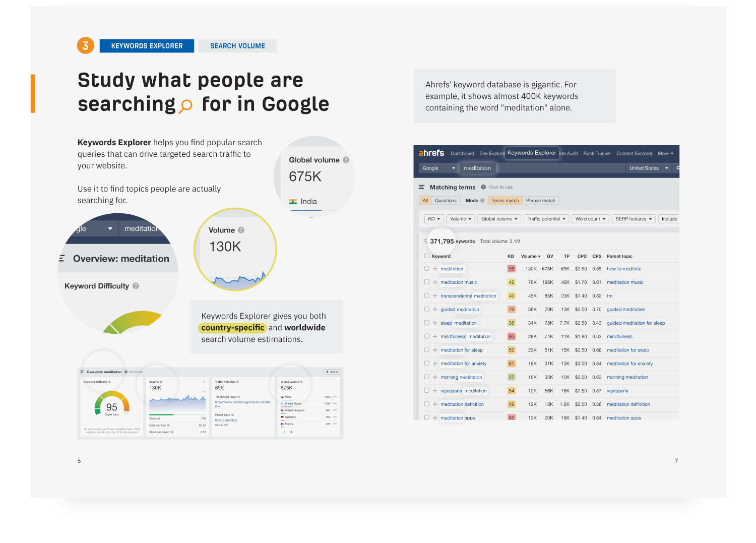Add 'meditation for sleep' with plus icon

(x=435, y=350)
